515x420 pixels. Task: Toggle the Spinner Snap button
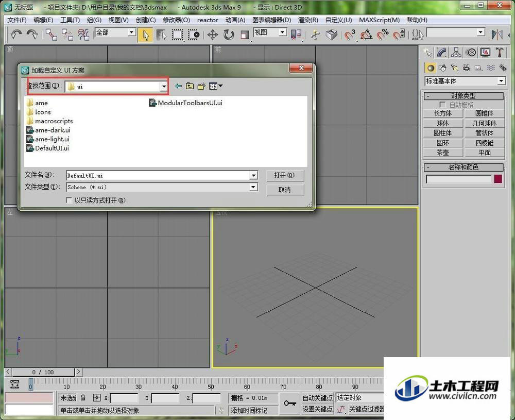point(399,35)
